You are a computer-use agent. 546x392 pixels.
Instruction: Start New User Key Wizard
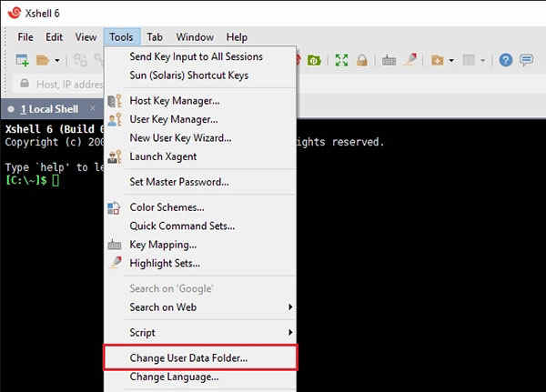[200, 138]
